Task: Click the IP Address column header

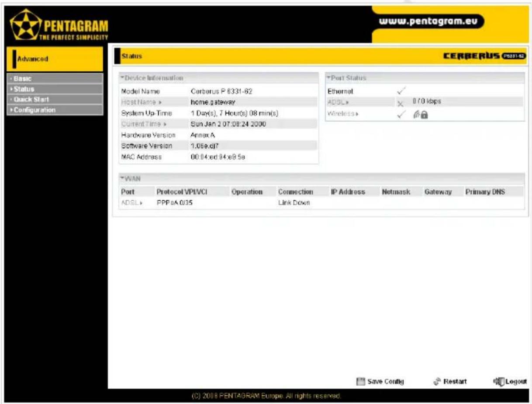Action: pos(348,192)
